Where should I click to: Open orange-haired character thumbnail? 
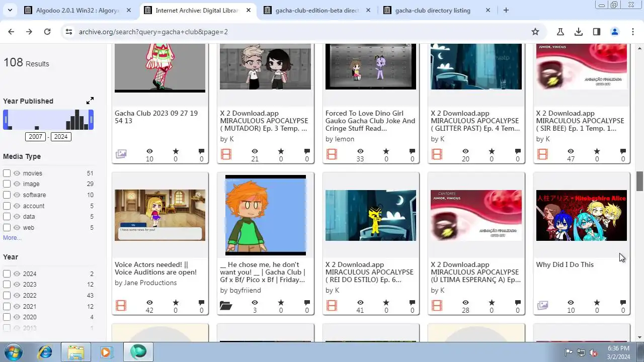(265, 215)
